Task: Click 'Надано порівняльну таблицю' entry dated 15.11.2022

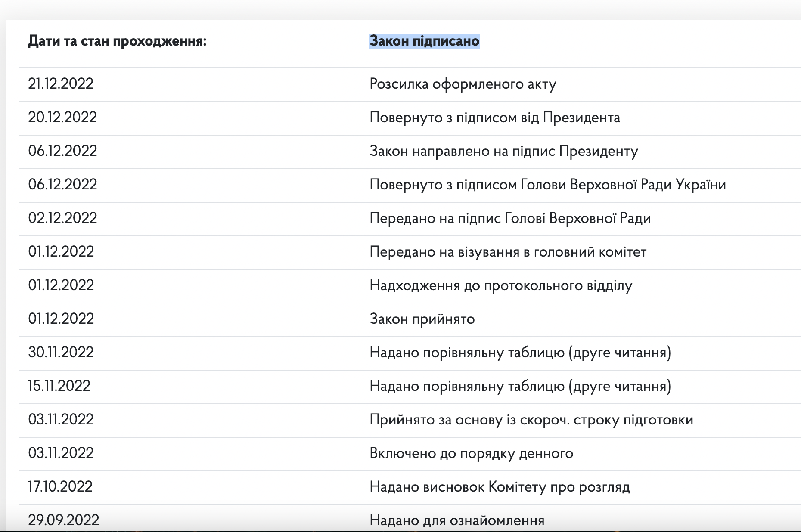Action: tap(520, 386)
